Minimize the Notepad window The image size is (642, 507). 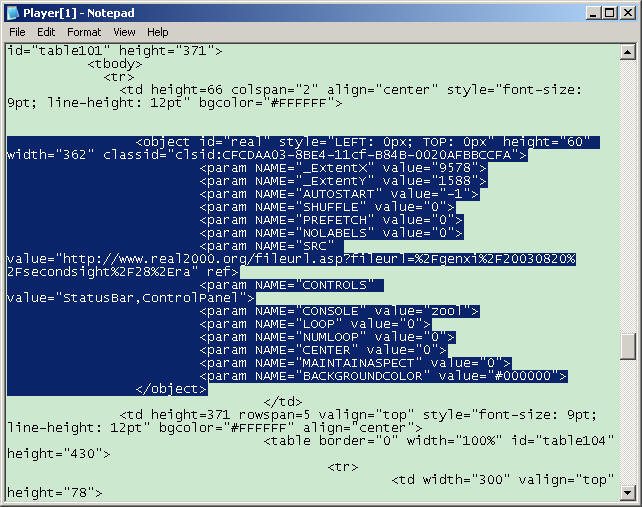coord(593,12)
